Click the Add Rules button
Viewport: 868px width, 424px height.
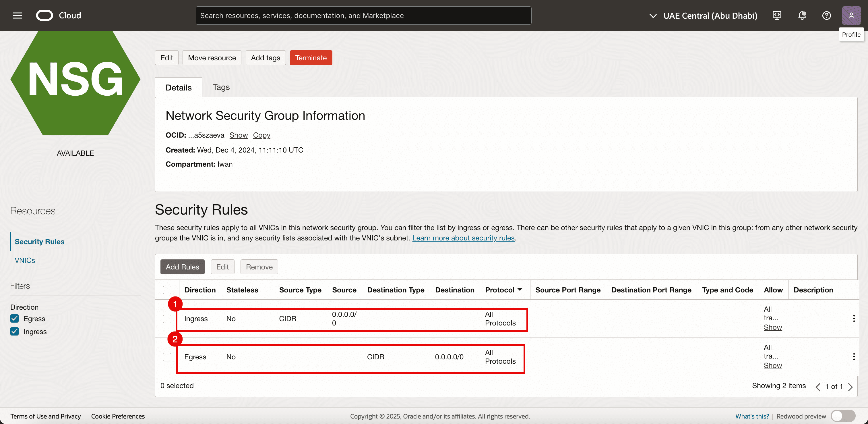(182, 267)
